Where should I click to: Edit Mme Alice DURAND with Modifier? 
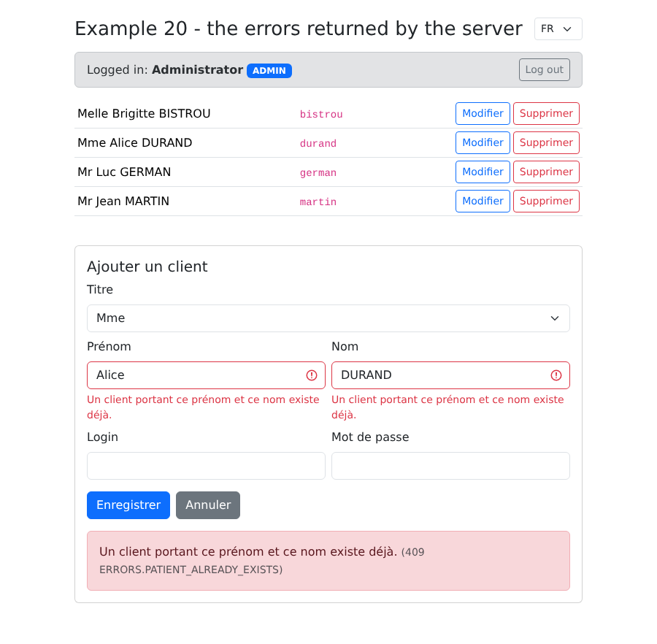click(483, 143)
